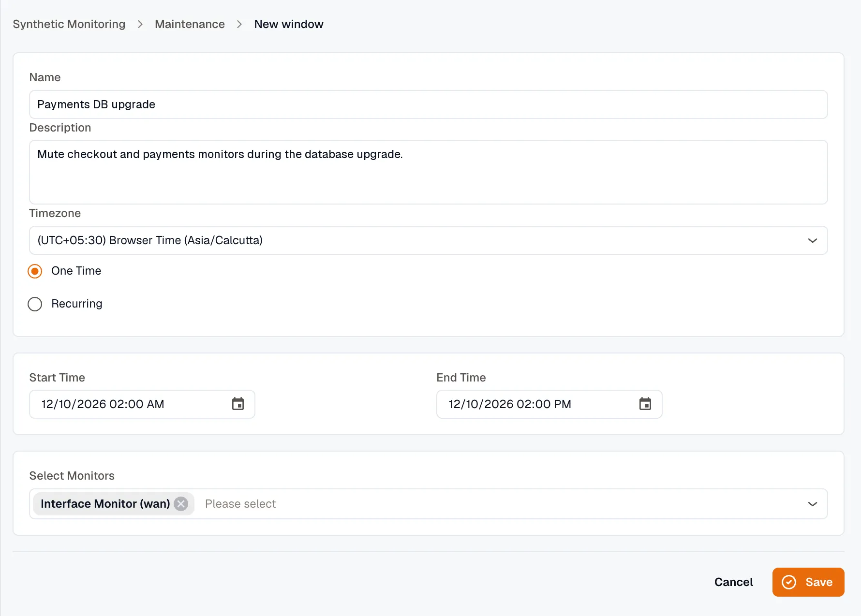Click the 'Interface Monitor (wan)' tag label
This screenshot has width=861, height=616.
tap(105, 504)
